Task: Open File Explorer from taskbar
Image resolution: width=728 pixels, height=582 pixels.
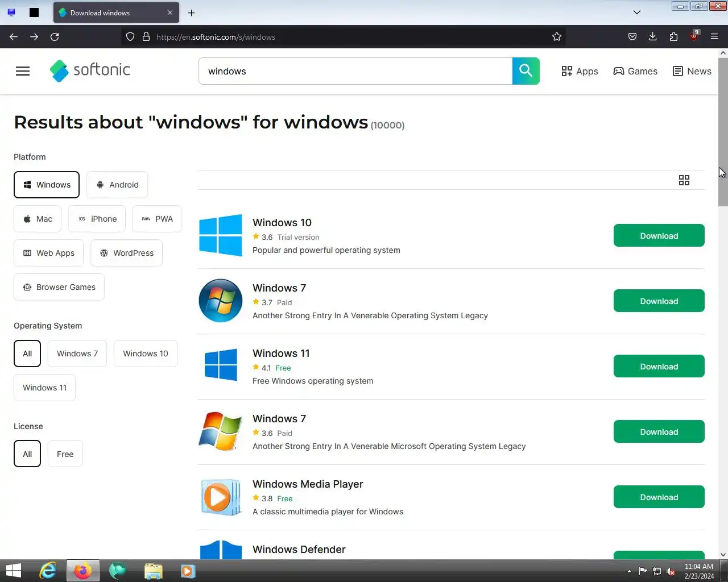Action: [x=153, y=571]
